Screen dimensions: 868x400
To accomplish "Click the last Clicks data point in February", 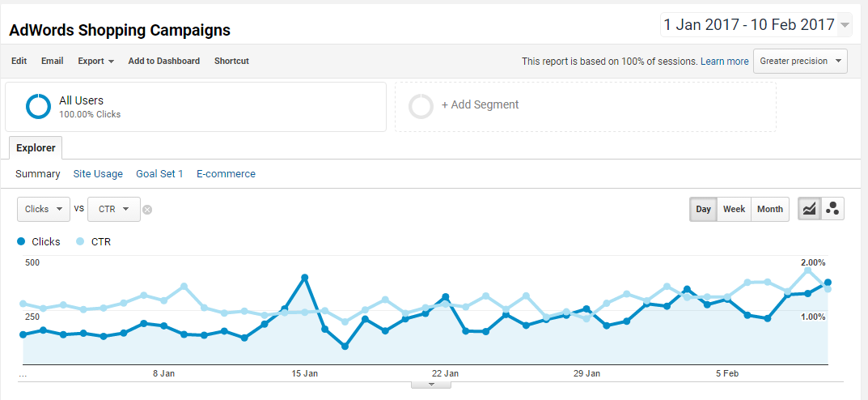I will [828, 282].
